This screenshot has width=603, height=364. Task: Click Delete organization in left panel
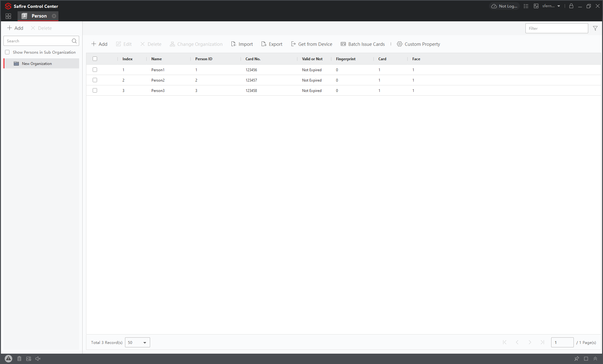tap(41, 28)
